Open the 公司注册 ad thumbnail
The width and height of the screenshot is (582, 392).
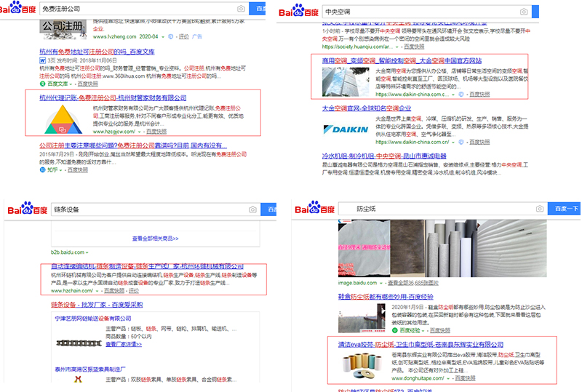point(63,29)
